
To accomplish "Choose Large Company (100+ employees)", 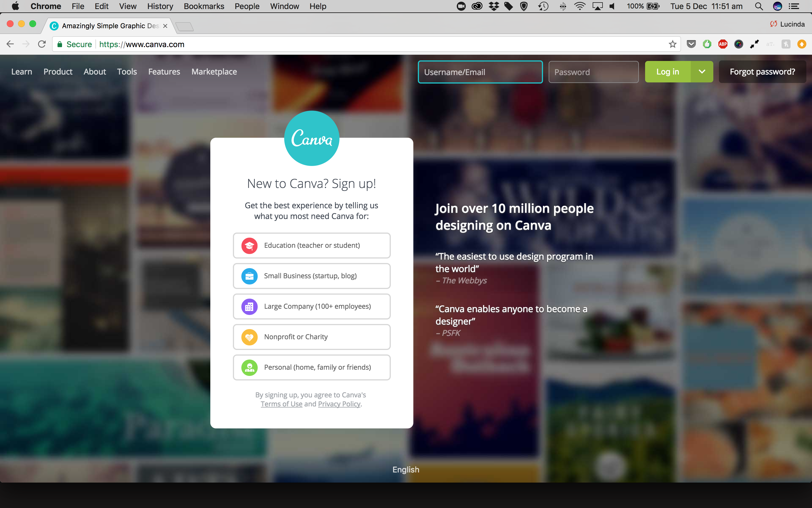I will (312, 306).
